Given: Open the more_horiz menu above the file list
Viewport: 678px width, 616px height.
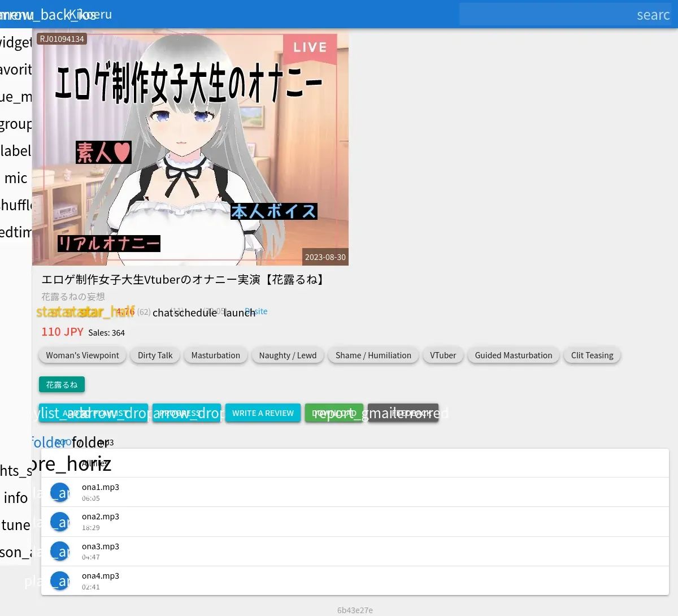Looking at the screenshot, I should click(71, 464).
